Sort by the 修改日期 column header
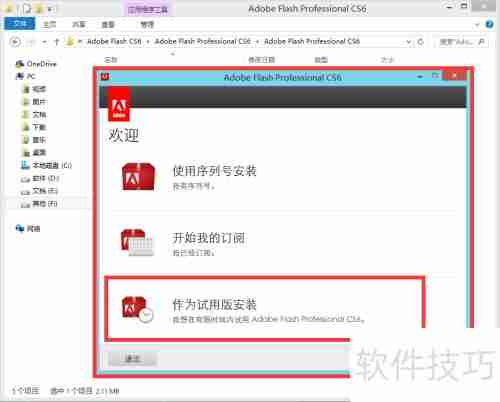 262,60
